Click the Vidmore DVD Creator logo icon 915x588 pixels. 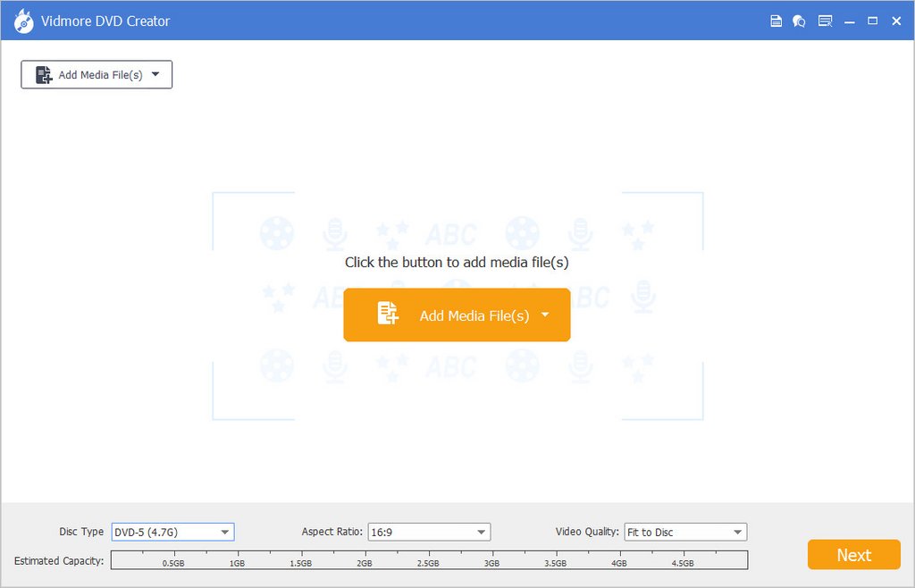click(23, 21)
